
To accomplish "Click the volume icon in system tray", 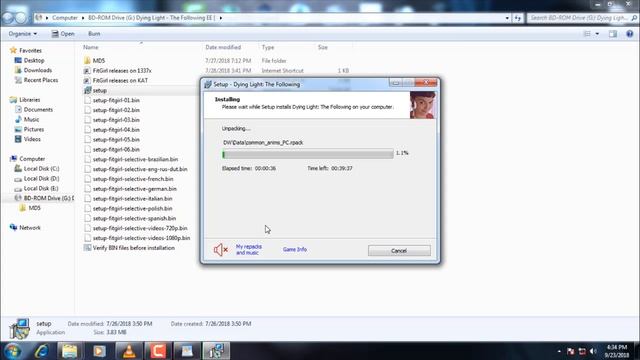I will 593,351.
